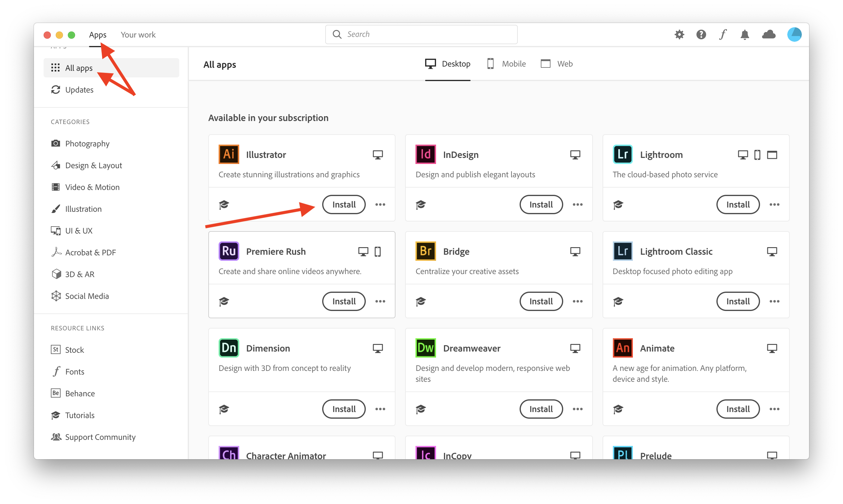The height and width of the screenshot is (504, 843).
Task: Open the settings gear icon
Action: point(679,34)
